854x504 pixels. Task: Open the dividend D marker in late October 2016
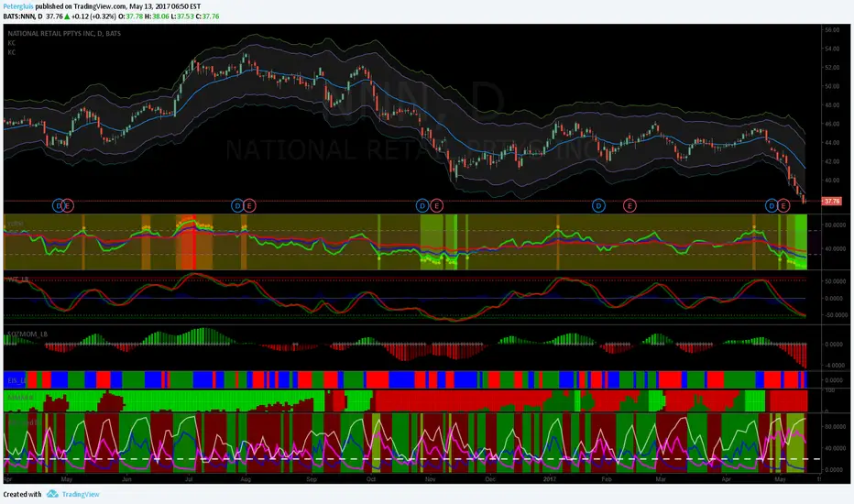(x=422, y=205)
